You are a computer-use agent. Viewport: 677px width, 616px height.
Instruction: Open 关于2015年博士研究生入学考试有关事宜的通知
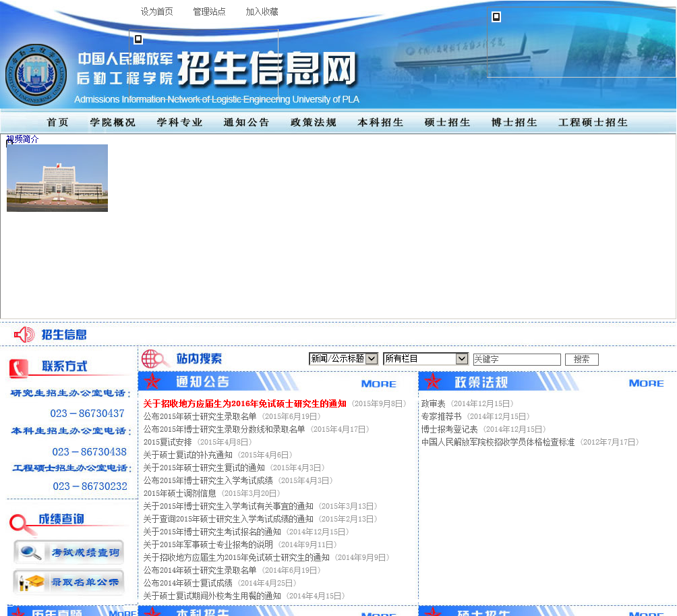pos(229,506)
